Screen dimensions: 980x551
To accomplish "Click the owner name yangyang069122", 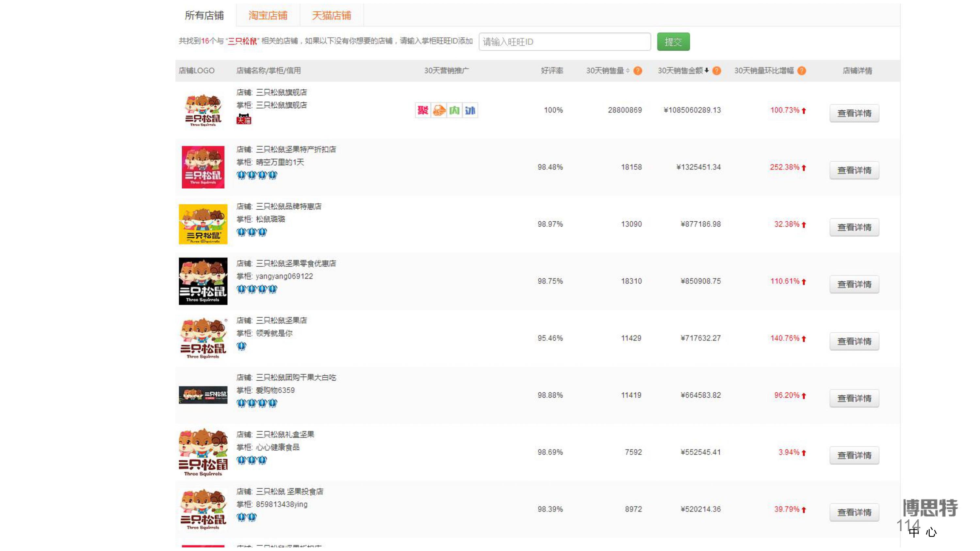I will (x=284, y=276).
